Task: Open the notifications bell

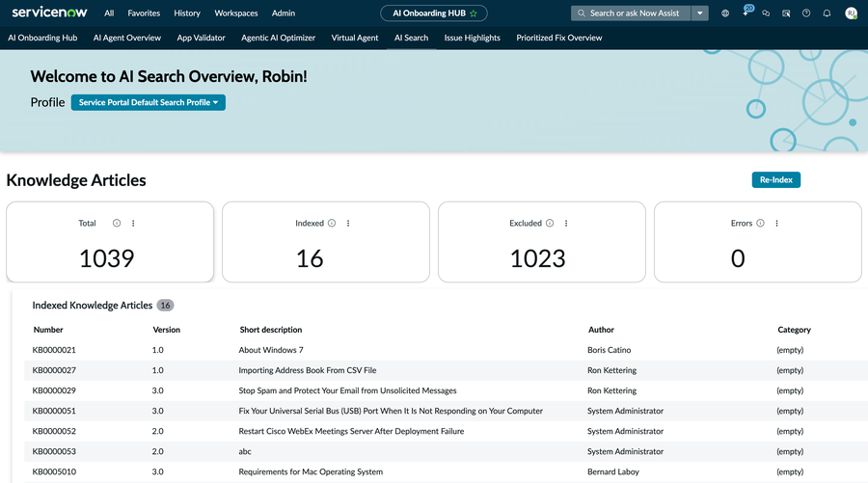Action: point(827,13)
